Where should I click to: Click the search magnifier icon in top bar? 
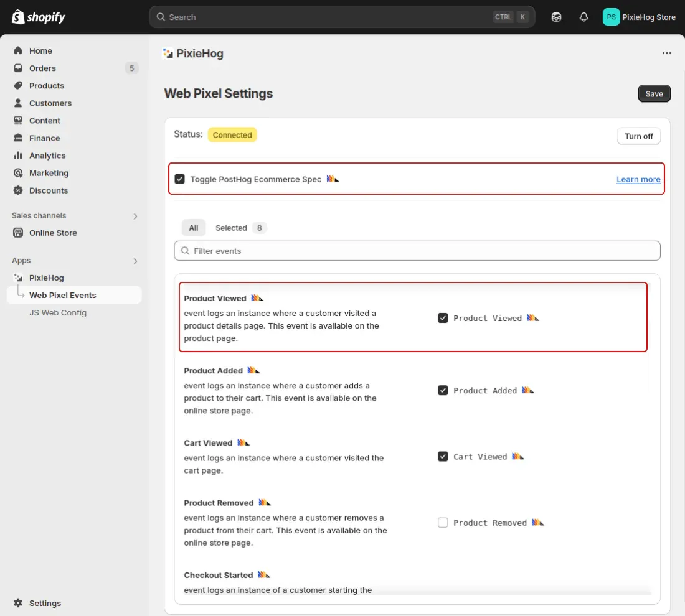161,17
